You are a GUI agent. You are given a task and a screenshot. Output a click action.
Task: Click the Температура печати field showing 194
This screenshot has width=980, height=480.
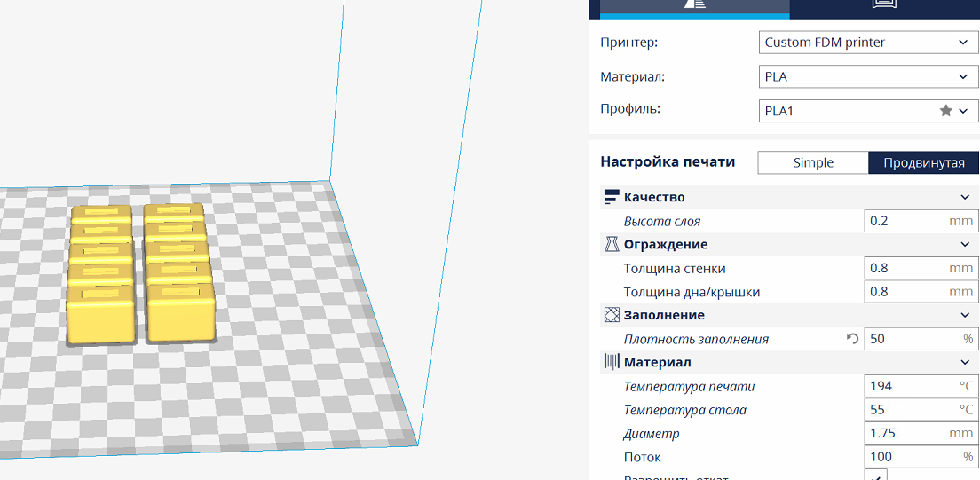(x=921, y=386)
